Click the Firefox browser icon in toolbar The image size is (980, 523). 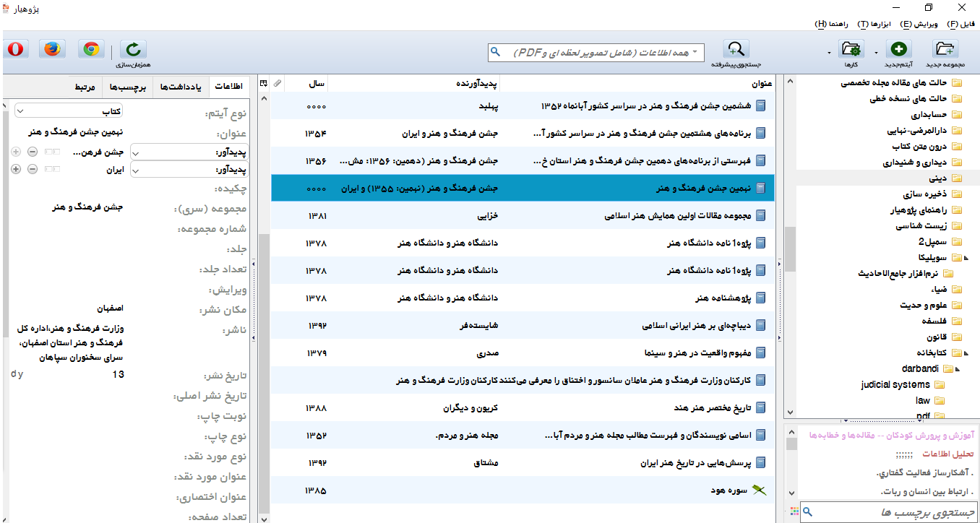[x=53, y=49]
